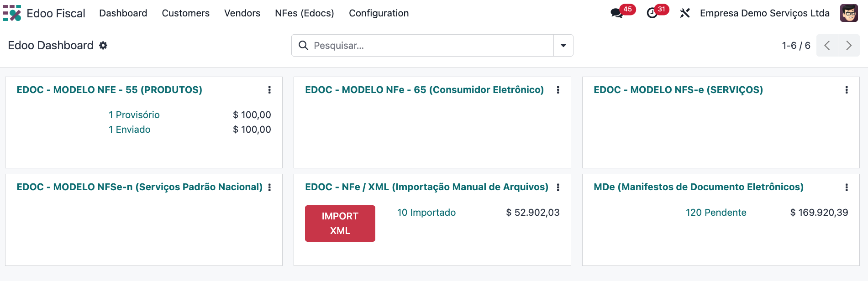The image size is (868, 281).
Task: Open kebab menu on NFe / XML Importação card
Action: [558, 187]
